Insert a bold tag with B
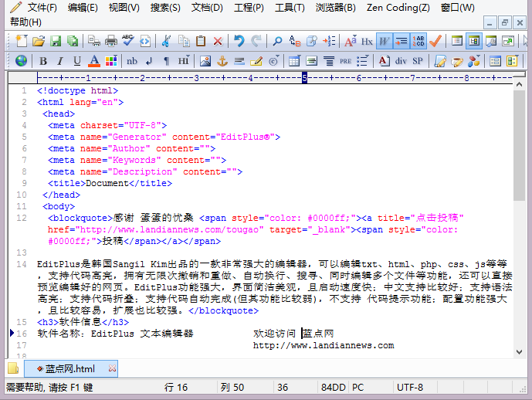The height and width of the screenshot is (400, 532). tap(43, 61)
